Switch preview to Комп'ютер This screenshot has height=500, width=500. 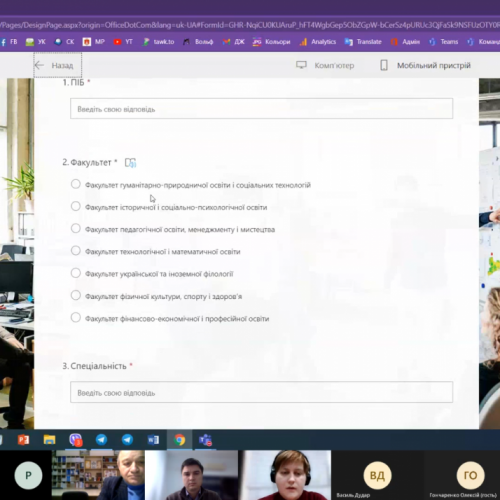click(325, 65)
